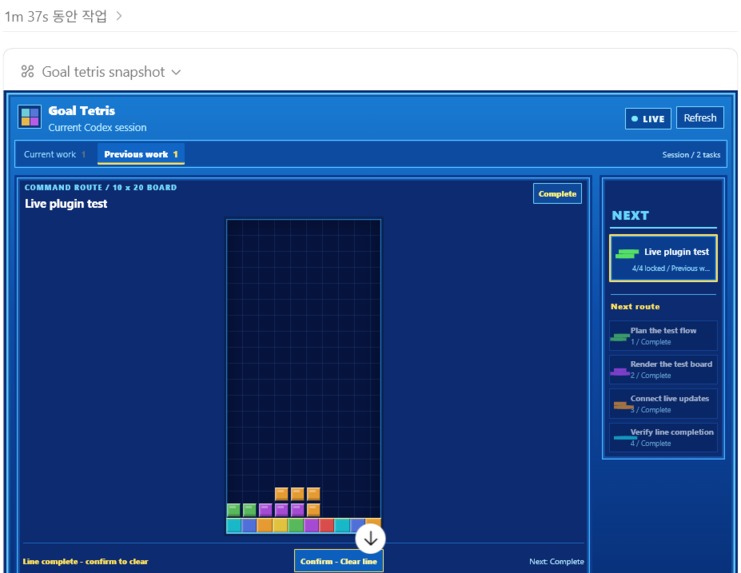The width and height of the screenshot is (741, 573).
Task: Toggle the LIVE indicator button
Action: point(648,119)
